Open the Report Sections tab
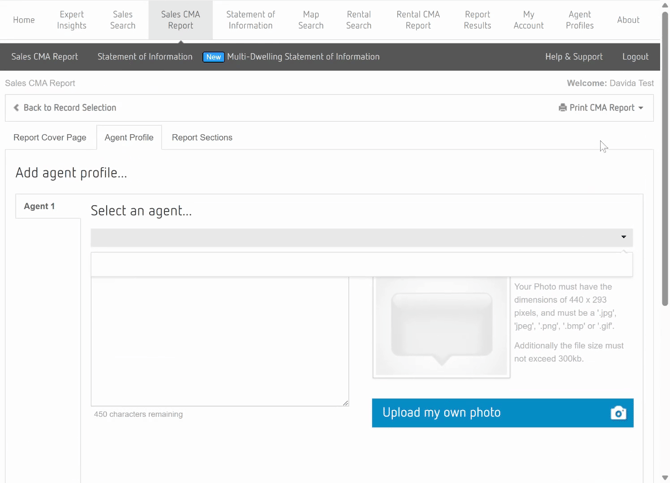The height and width of the screenshot is (483, 670). (x=202, y=138)
